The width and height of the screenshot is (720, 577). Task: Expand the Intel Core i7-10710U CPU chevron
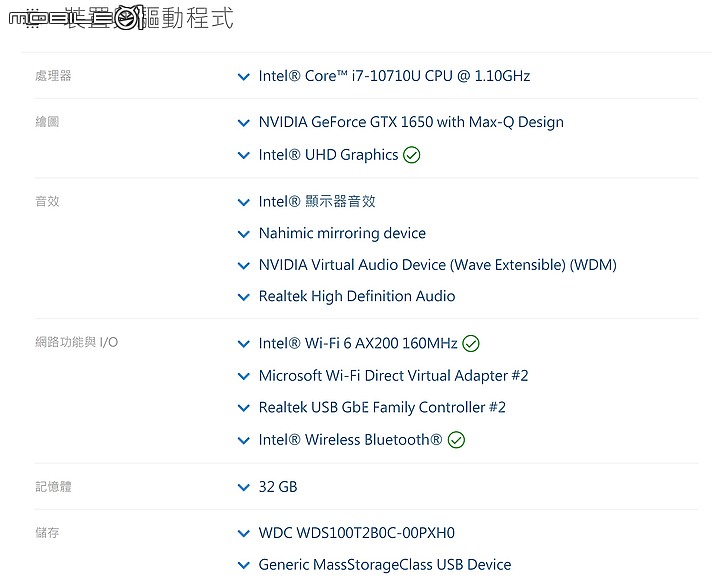pyautogui.click(x=244, y=77)
